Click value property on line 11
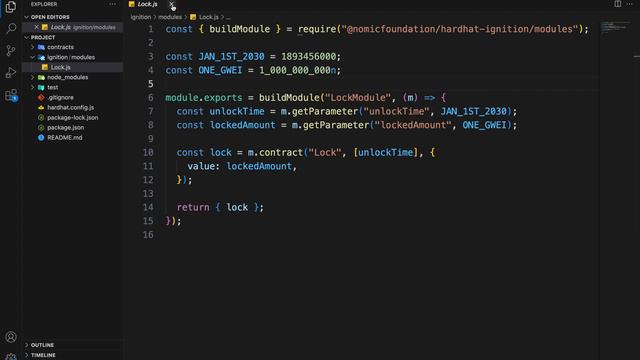640x360 pixels. click(201, 166)
